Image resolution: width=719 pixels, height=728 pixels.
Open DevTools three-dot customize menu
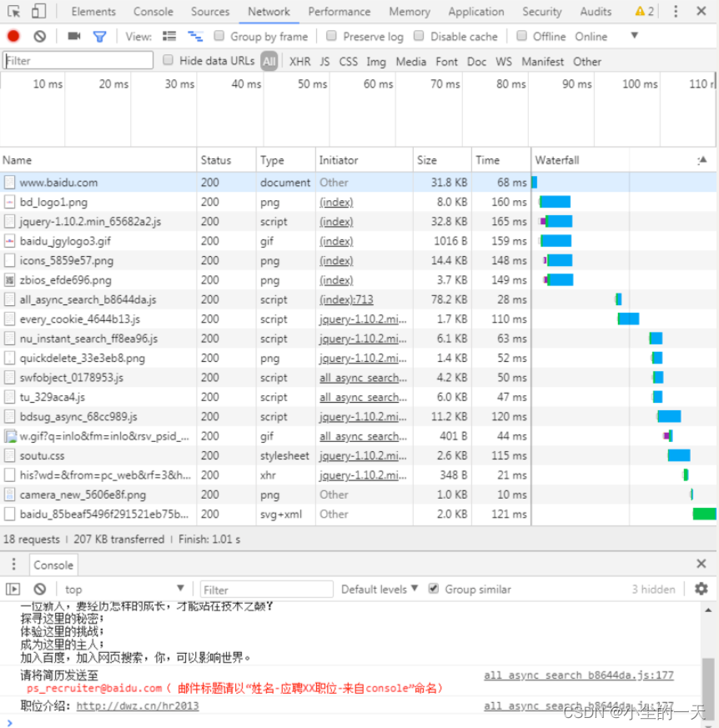tap(676, 11)
